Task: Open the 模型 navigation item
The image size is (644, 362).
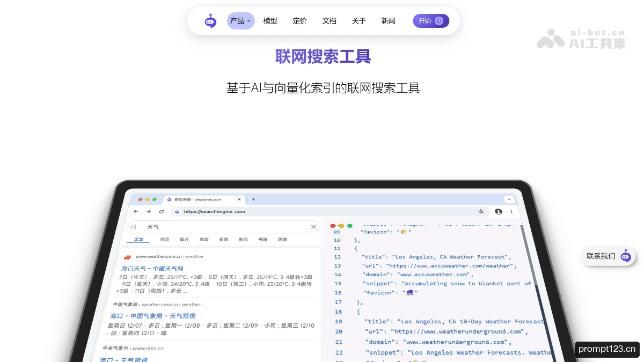Action: 270,21
